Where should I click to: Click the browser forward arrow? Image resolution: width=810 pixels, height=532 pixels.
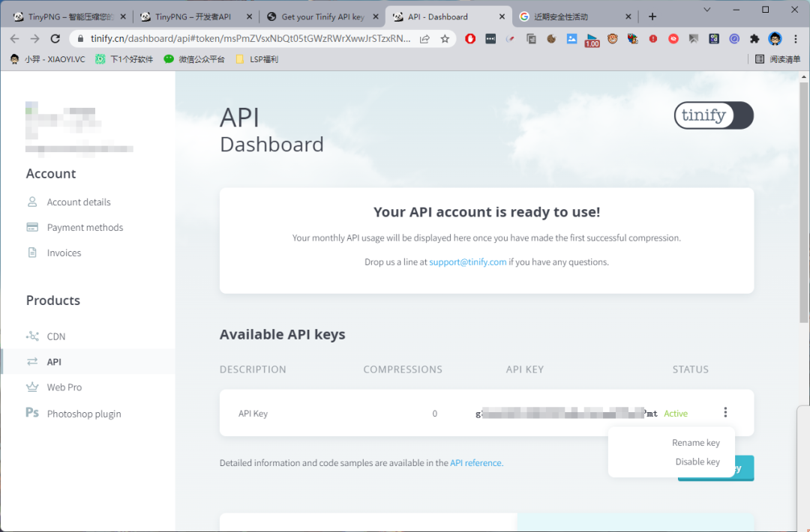(34, 39)
